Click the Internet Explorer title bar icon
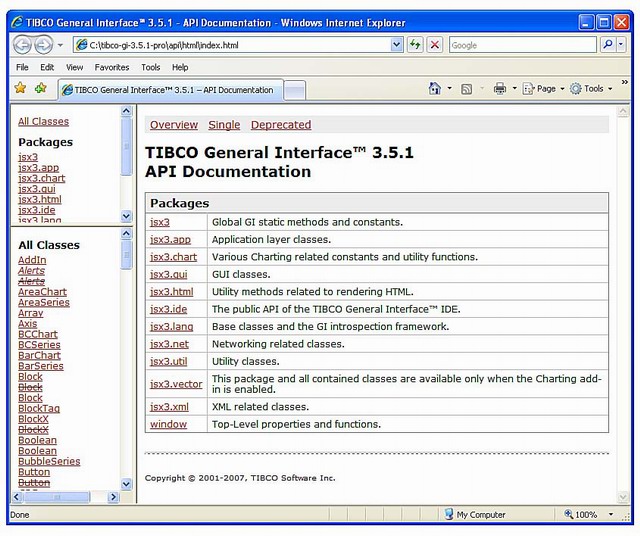Viewport: 640px width, 536px height. [17, 22]
